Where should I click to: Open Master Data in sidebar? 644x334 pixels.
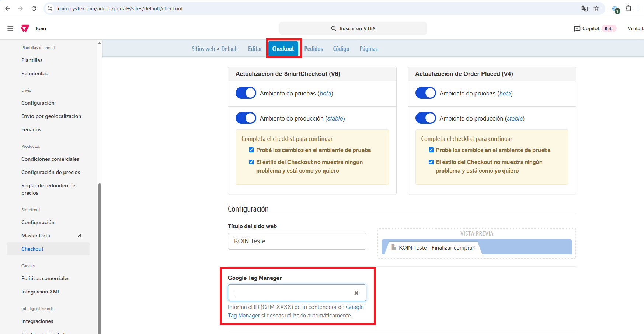coord(36,236)
